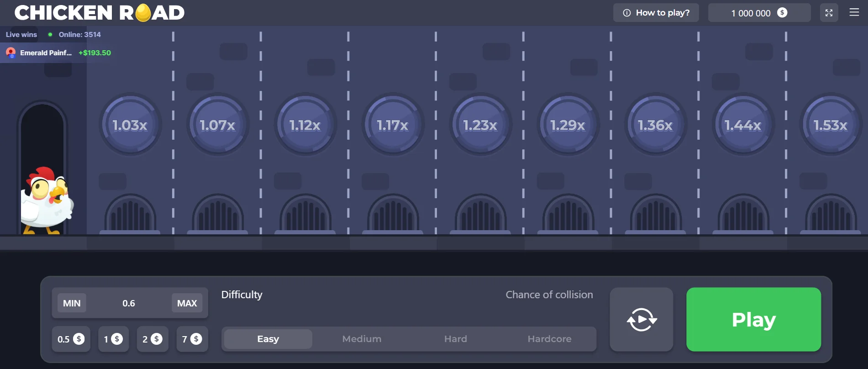
Task: Click the dollar coin next to balance
Action: [x=782, y=13]
